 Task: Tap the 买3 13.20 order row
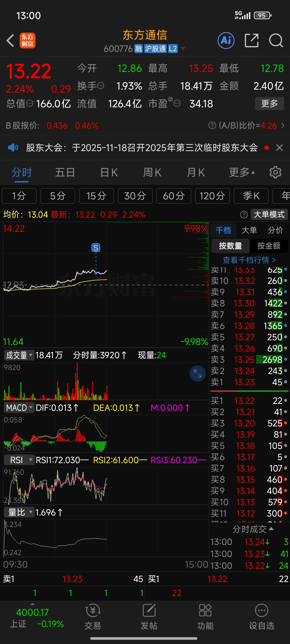[x=249, y=423]
